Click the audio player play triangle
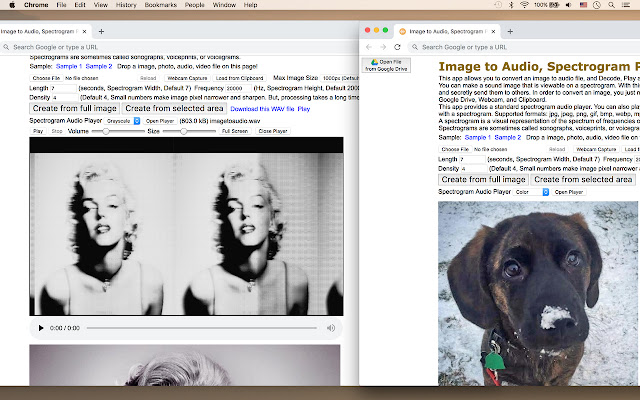The height and width of the screenshot is (400, 640). click(x=41, y=328)
